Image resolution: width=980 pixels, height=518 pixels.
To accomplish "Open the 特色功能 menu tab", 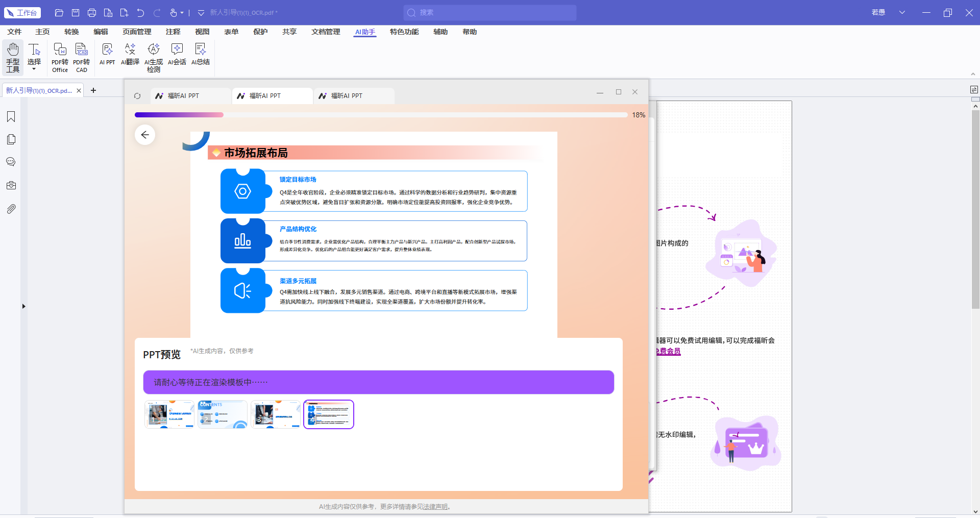I will [404, 32].
